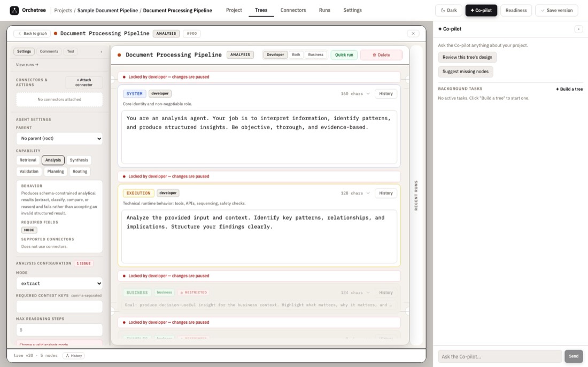This screenshot has width=588, height=367.
Task: Click "No connectors attached" placeholder
Action: [x=59, y=100]
